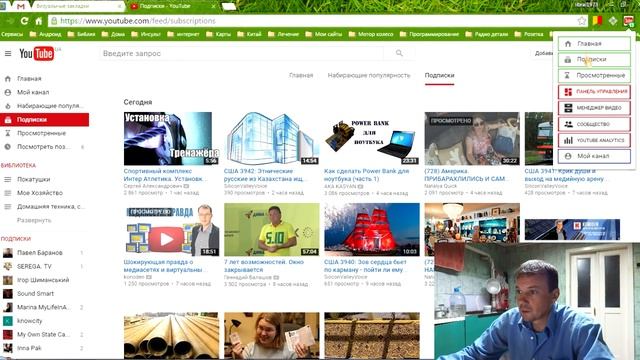Open the Power Bank для ноутбука thumbnail
Screen dimensions: 640x360
[372, 139]
